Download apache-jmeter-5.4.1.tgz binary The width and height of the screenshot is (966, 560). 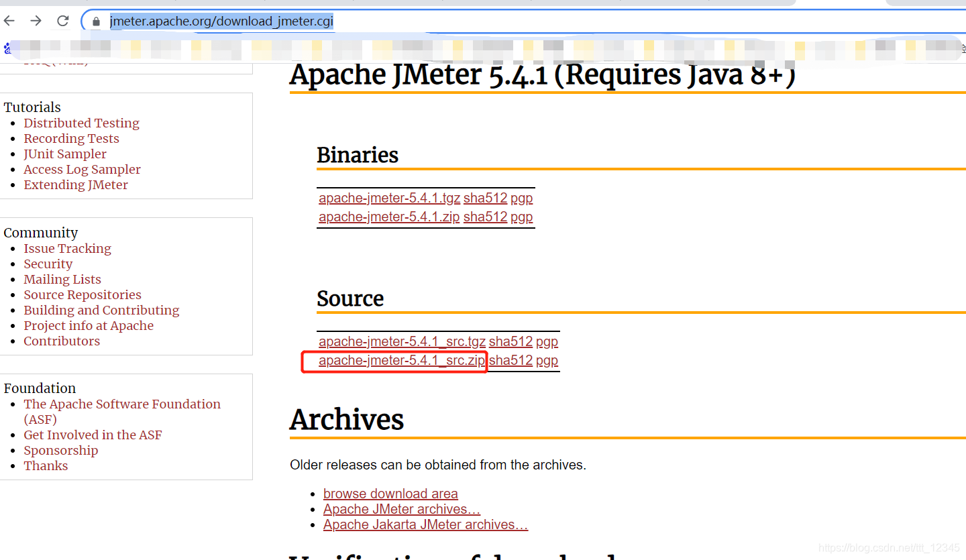point(389,198)
